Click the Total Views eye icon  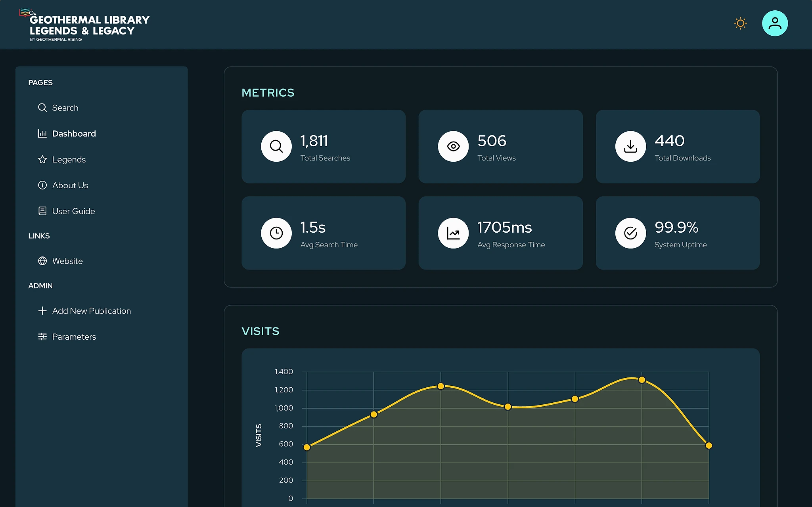[x=453, y=146]
